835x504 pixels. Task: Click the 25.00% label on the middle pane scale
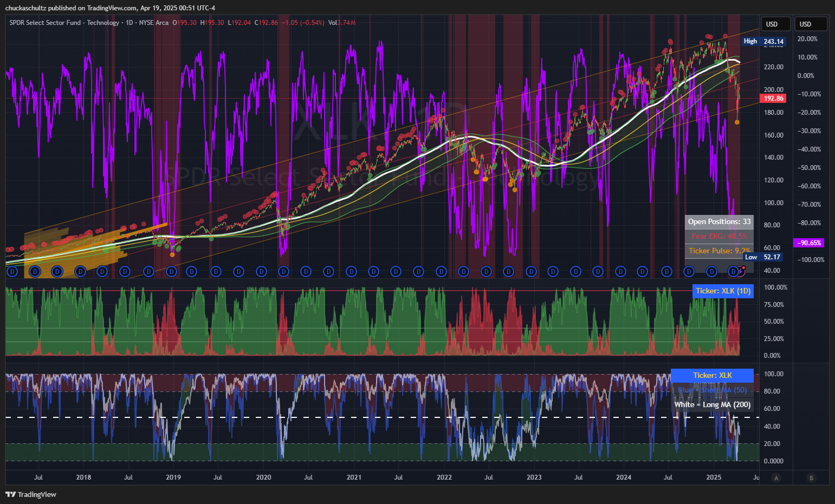tap(774, 339)
